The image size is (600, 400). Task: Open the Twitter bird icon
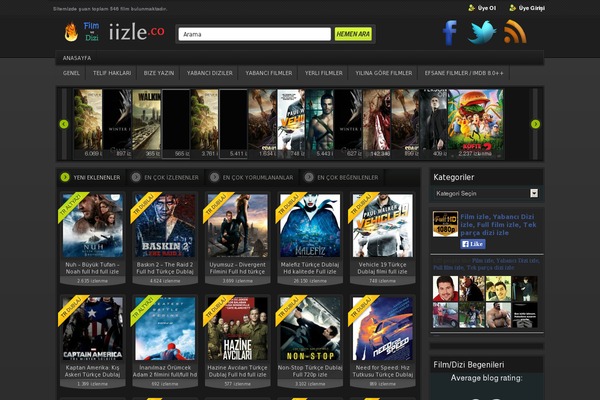pos(482,32)
